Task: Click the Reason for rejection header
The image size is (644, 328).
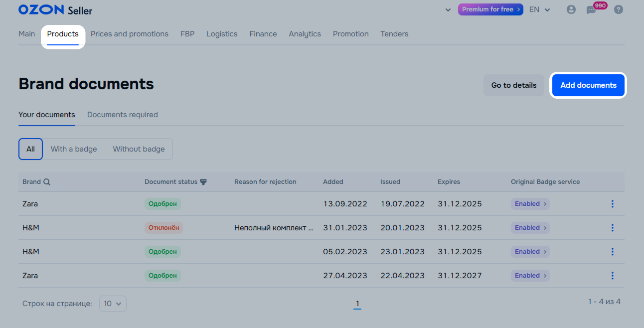Action: point(265,182)
